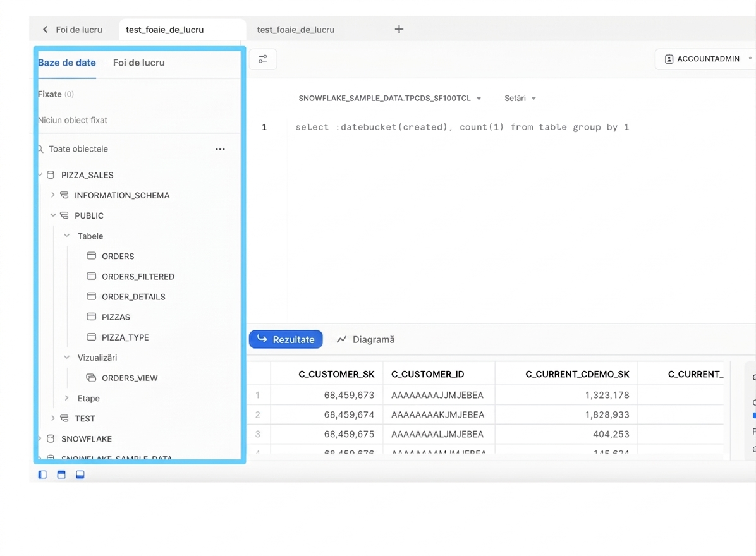Viewport: 756px width, 556px height.
Task: Select the ORDERS_VIEW view
Action: click(x=130, y=378)
